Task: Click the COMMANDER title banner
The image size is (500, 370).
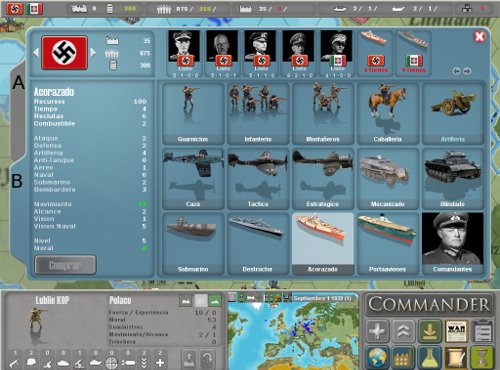Action: pos(429,304)
